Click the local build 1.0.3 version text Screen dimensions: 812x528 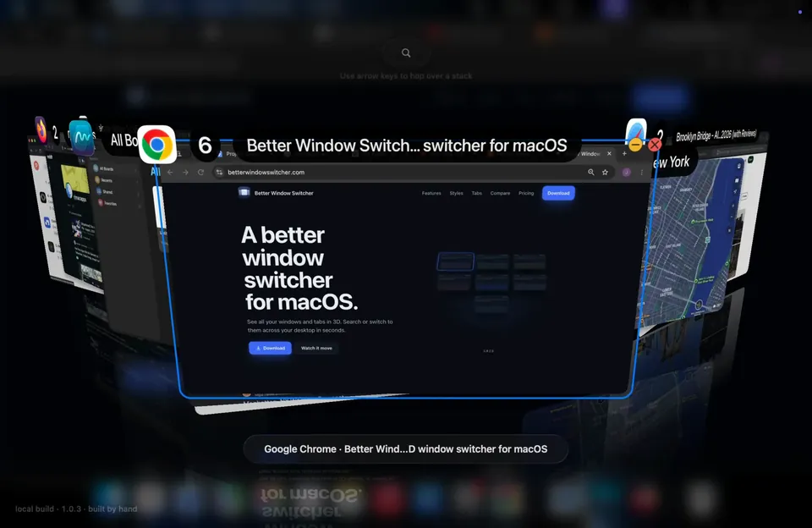[76, 509]
